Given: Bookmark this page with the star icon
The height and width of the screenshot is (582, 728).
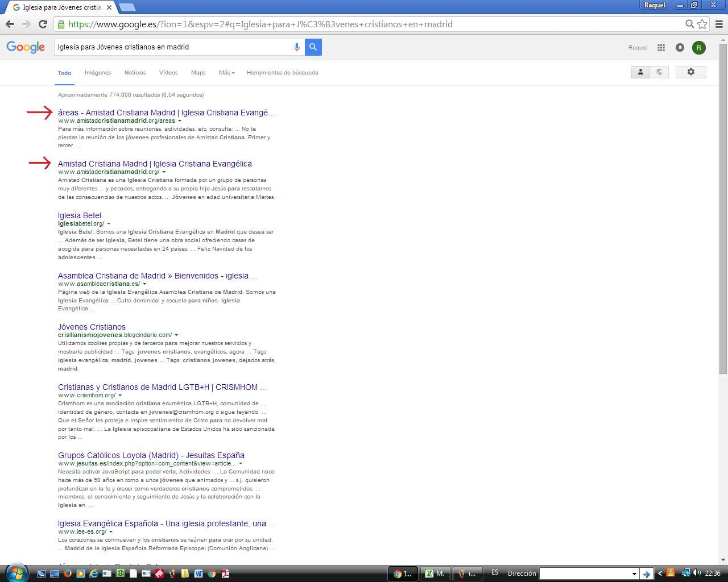Looking at the screenshot, I should (x=702, y=24).
